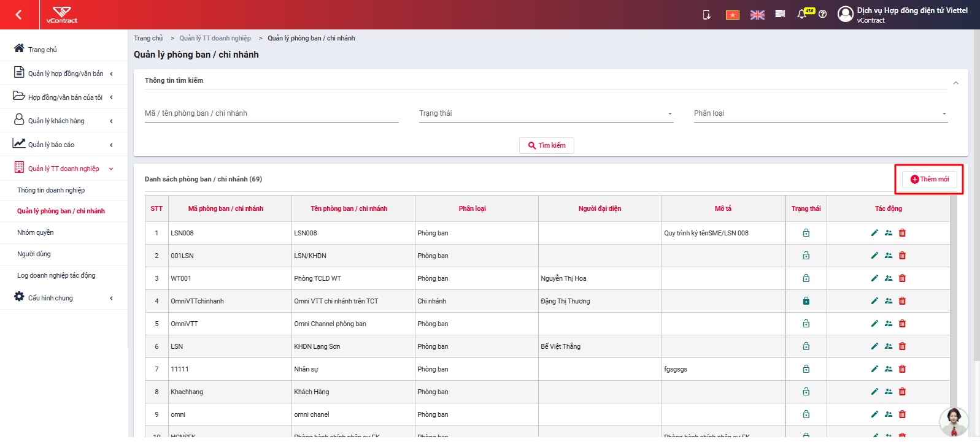This screenshot has height=442, width=980.
Task: Open the Trạng thái dropdown
Action: tap(546, 113)
